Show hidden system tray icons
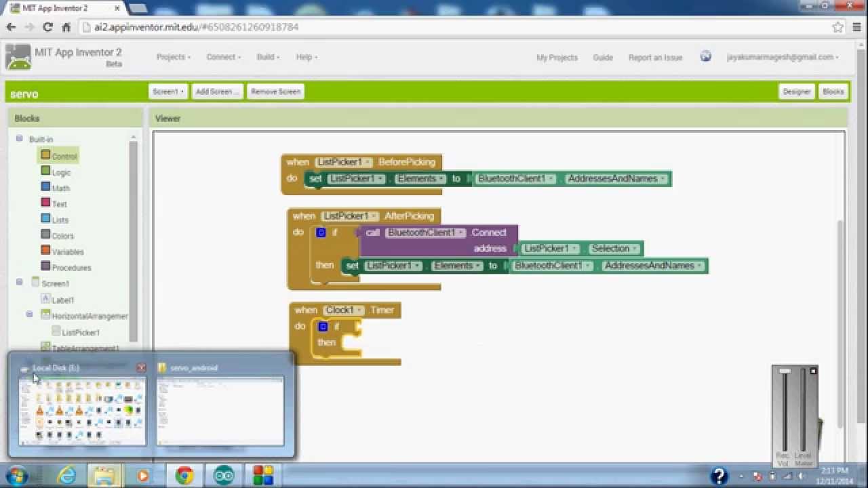This screenshot has height=488, width=868. 741,476
